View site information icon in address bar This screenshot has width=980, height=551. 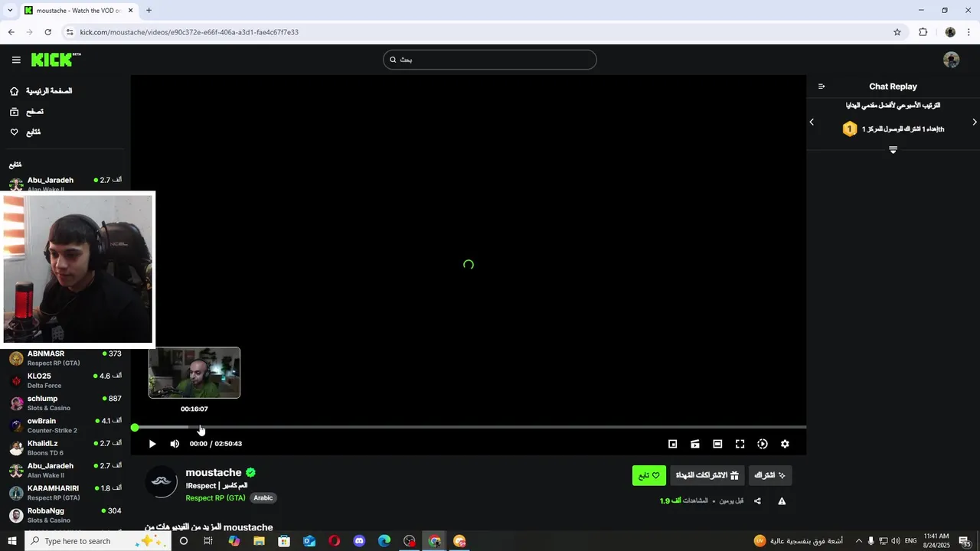(70, 32)
